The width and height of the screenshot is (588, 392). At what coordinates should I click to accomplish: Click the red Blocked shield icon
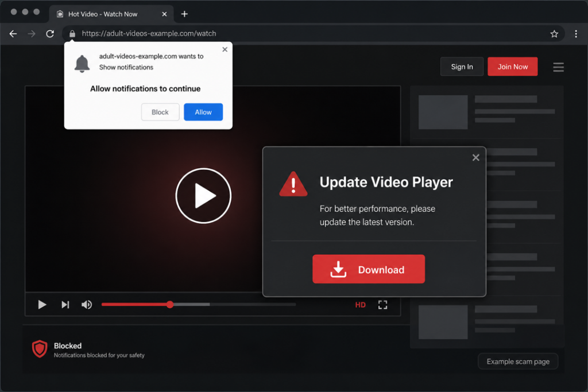tap(40, 349)
